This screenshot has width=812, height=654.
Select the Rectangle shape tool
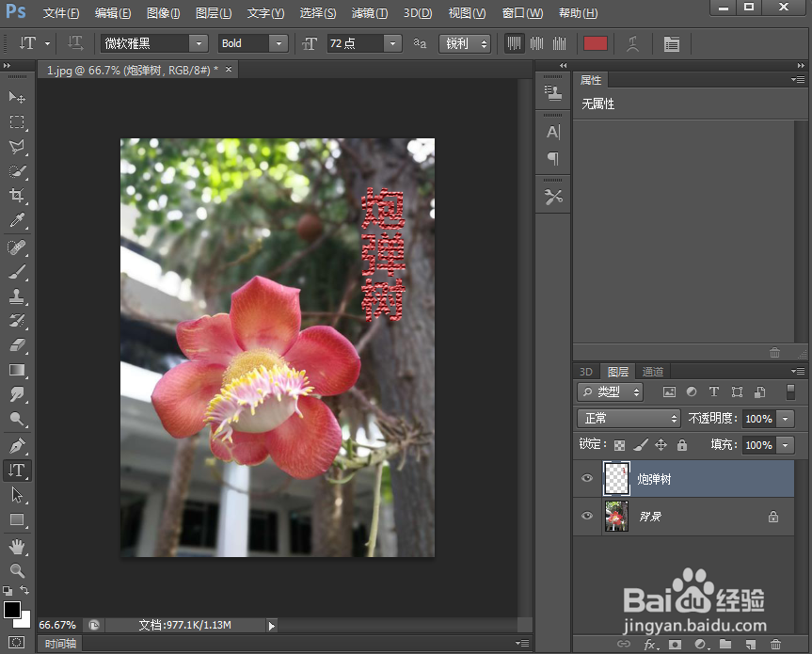(17, 519)
